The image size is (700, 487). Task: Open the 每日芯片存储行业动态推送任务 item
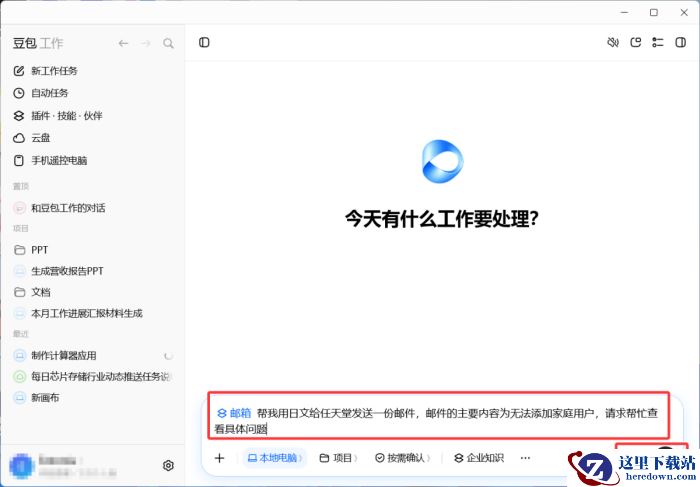click(x=101, y=377)
